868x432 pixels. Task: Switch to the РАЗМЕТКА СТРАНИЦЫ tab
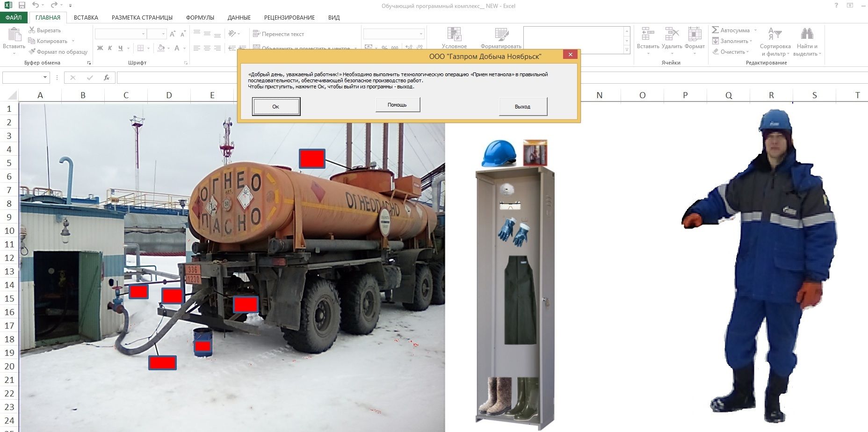142,17
